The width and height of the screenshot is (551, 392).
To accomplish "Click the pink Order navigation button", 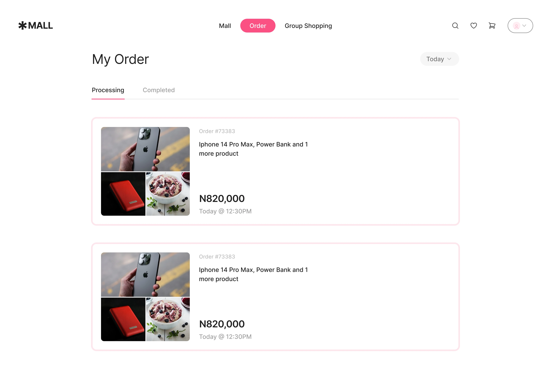I will coord(258,26).
